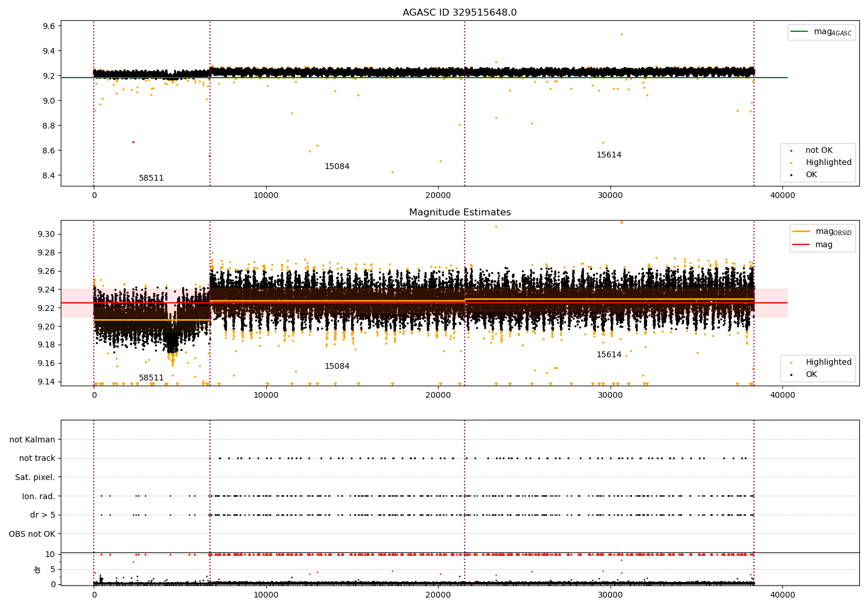Click '15084' label in Magnitude Estimates plot

pos(337,367)
